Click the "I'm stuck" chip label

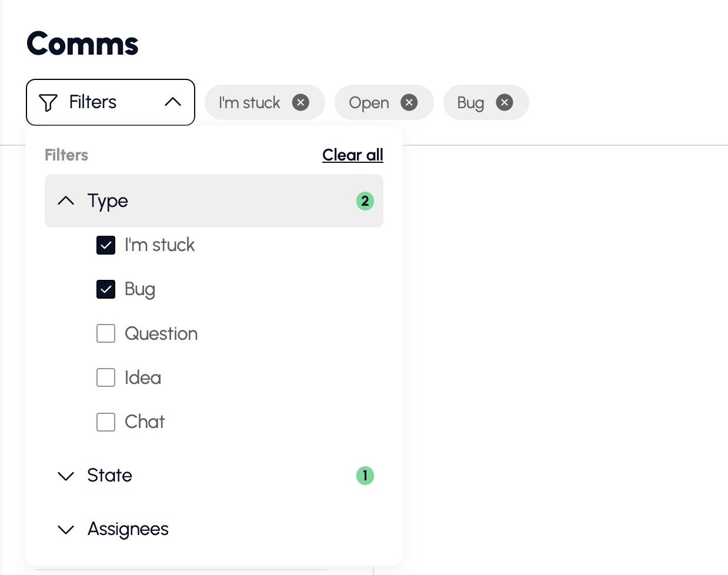point(249,103)
